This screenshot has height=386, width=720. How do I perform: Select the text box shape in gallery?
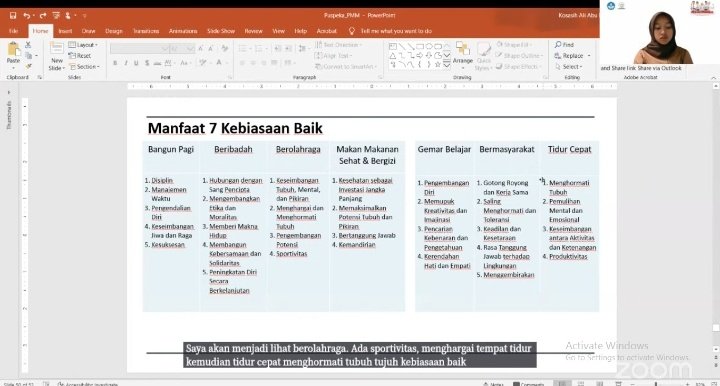click(x=393, y=47)
